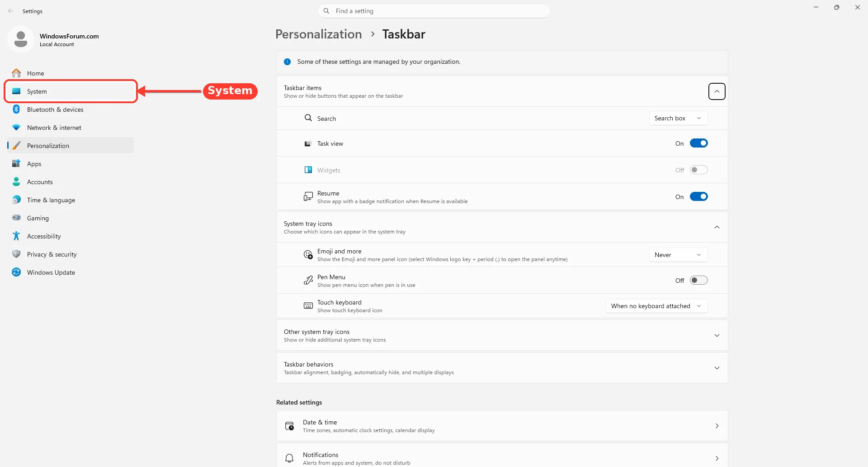Viewport: 868px width, 467px height.
Task: Select Accounts in the sidebar
Action: coord(71,181)
